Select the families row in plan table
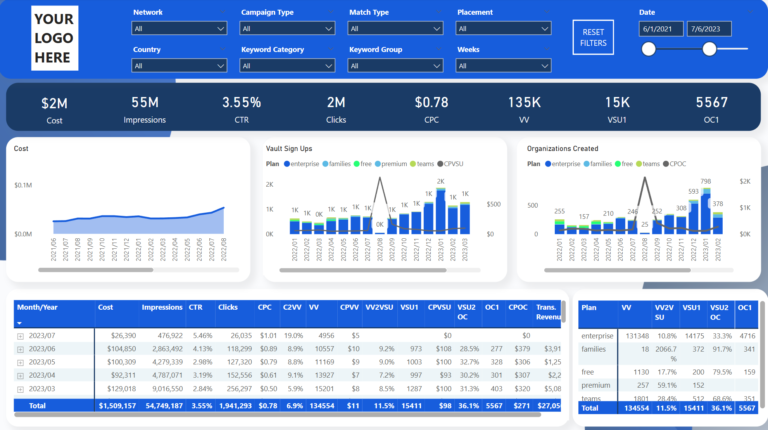Image resolution: width=768 pixels, height=430 pixels. tap(668, 354)
